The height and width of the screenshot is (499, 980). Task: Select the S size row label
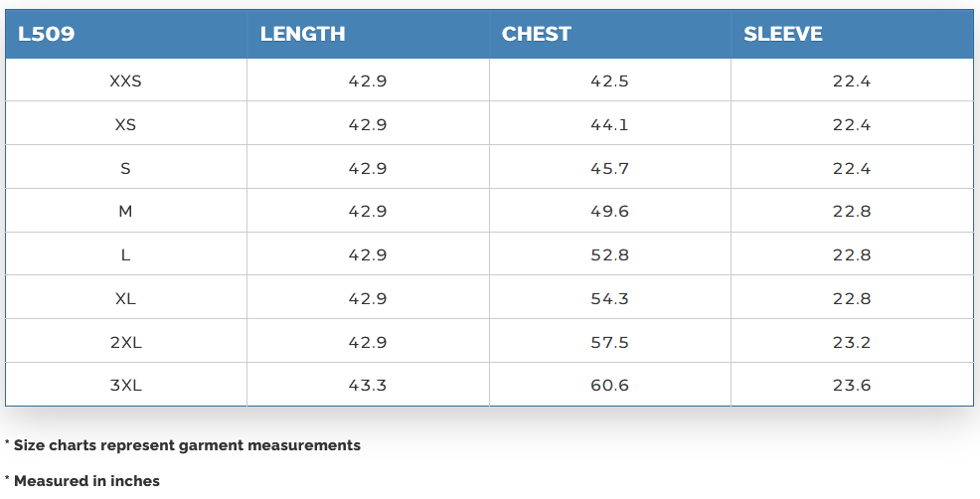coord(125,169)
